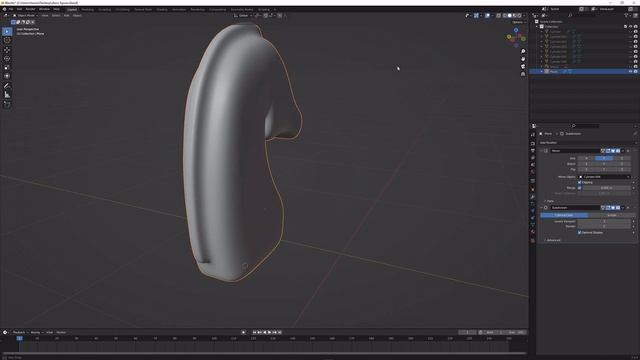Open the Render menu
This screenshot has height=360, width=640.
[30, 9]
